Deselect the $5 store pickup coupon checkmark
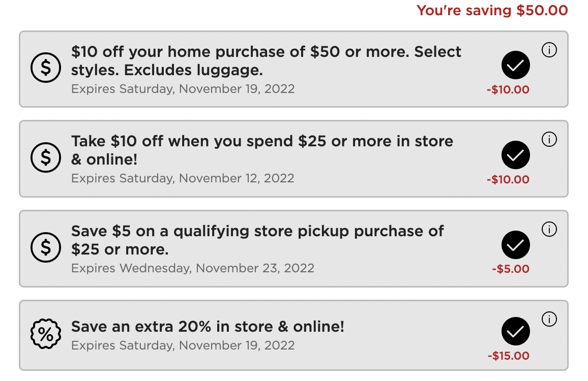 coord(515,245)
